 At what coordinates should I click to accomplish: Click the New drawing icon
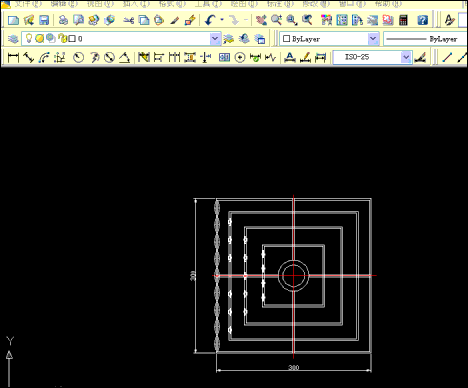pos(13,20)
